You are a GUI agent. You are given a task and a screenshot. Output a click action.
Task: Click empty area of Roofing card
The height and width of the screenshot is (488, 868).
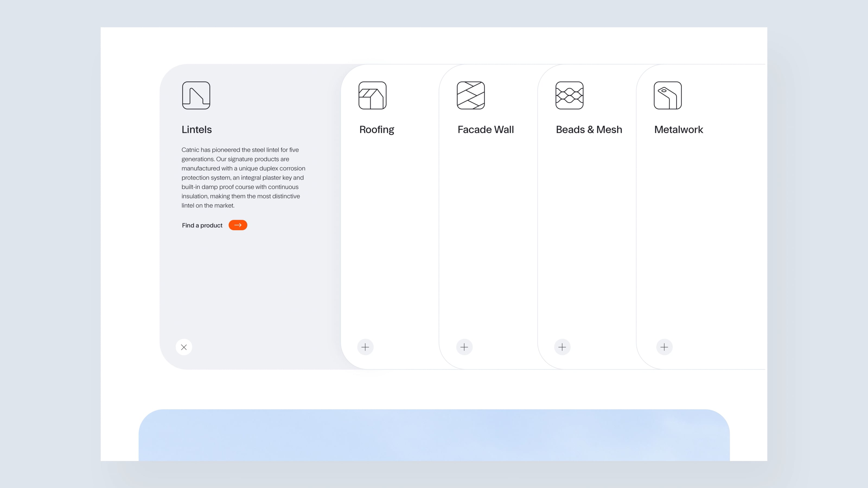click(x=389, y=236)
